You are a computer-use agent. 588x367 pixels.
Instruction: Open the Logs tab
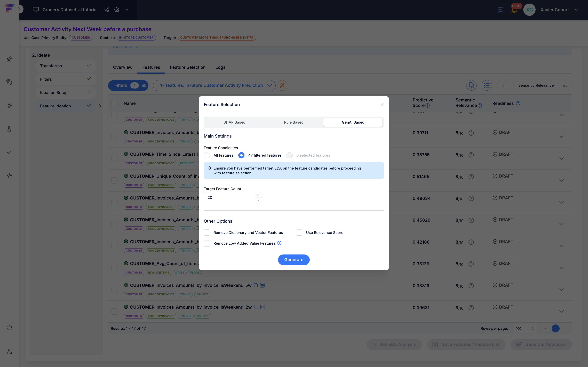pyautogui.click(x=220, y=67)
